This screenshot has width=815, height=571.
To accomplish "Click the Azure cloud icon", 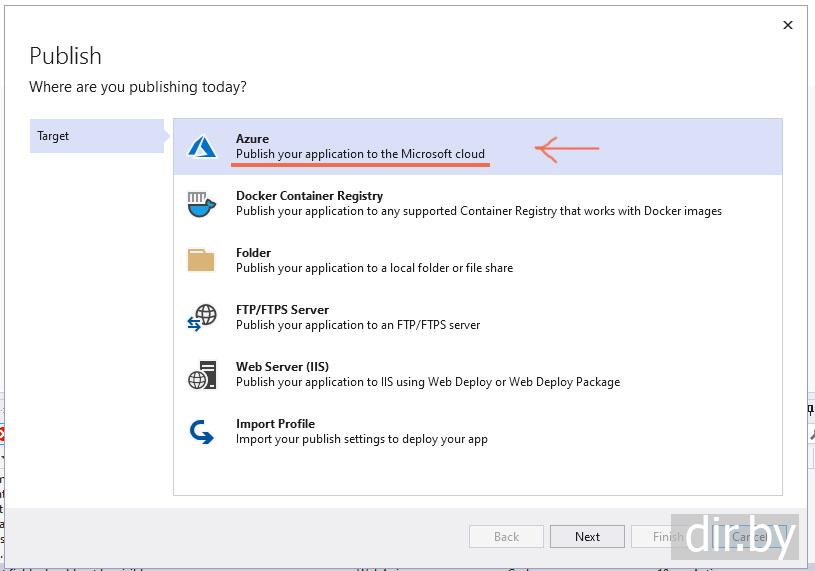I will point(203,147).
